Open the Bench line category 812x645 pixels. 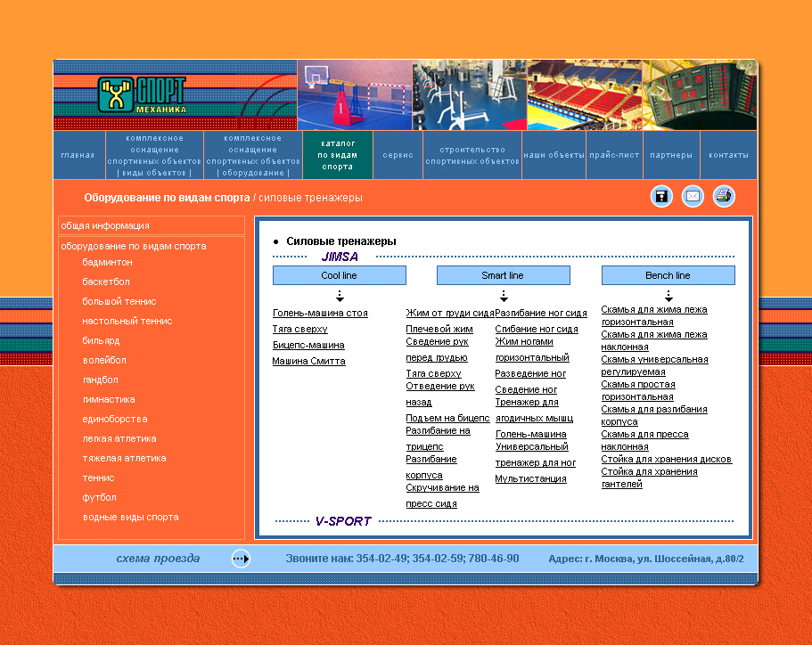tap(668, 275)
